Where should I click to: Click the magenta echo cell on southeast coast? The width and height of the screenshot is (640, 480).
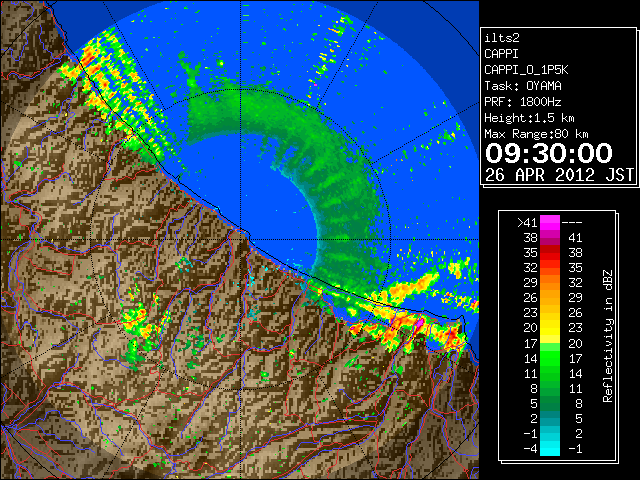(x=419, y=324)
